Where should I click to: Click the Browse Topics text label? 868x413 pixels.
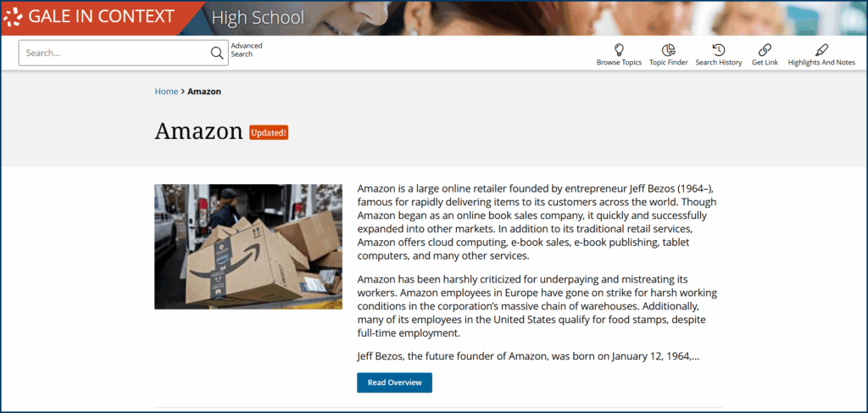(x=619, y=63)
